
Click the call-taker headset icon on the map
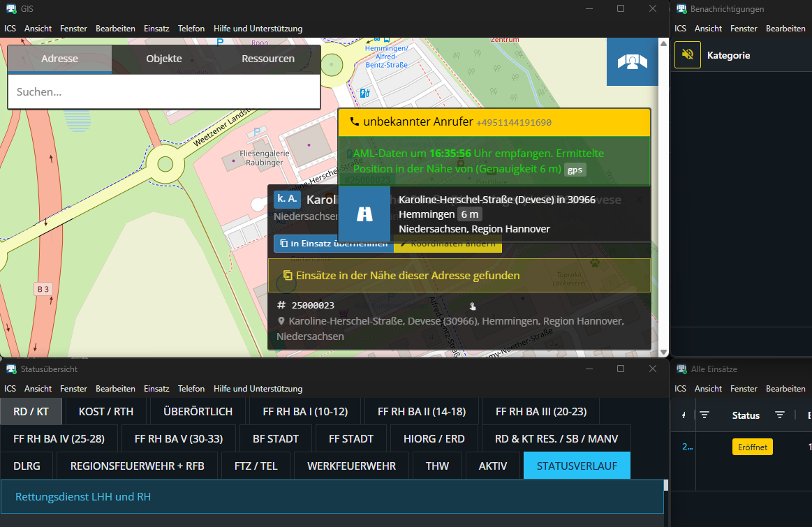[x=633, y=62]
